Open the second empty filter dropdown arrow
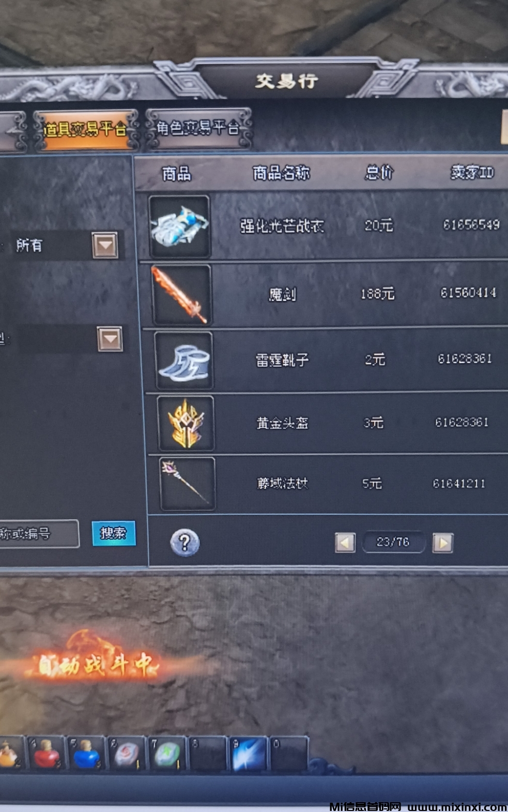This screenshot has width=508, height=812. (x=110, y=339)
